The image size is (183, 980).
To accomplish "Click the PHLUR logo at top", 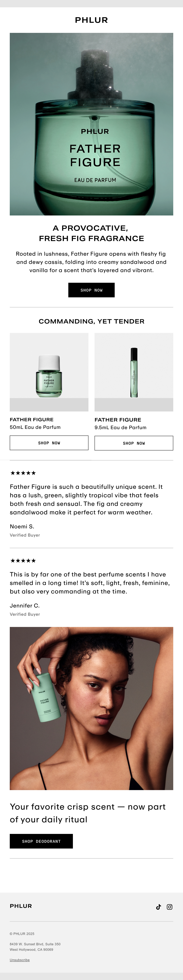I will (x=91, y=20).
